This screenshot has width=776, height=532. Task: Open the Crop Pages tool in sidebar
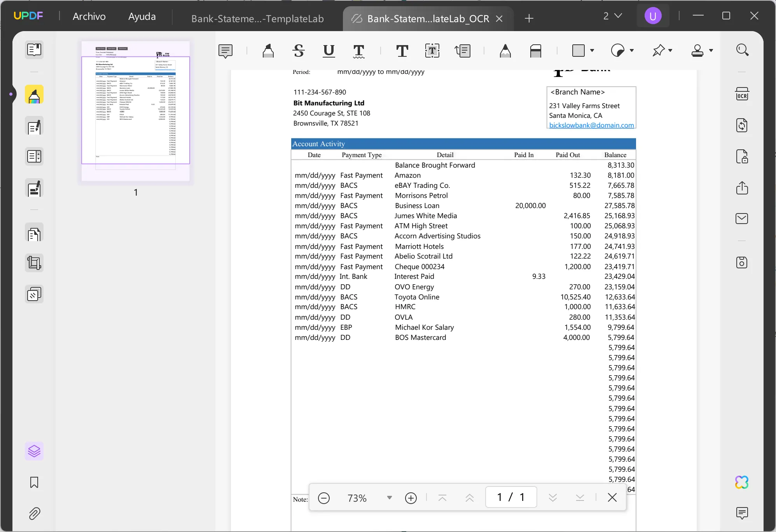click(34, 263)
